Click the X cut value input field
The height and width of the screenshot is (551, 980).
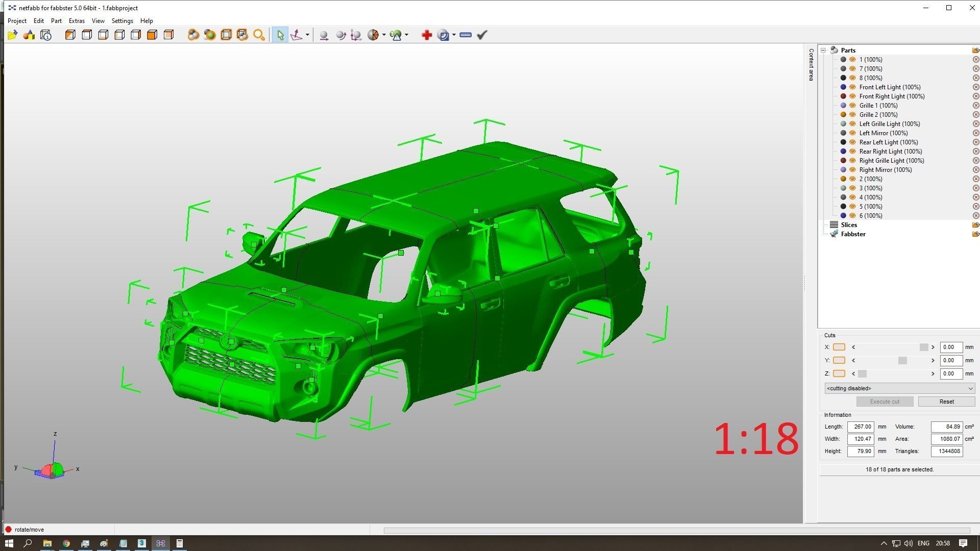(x=951, y=347)
